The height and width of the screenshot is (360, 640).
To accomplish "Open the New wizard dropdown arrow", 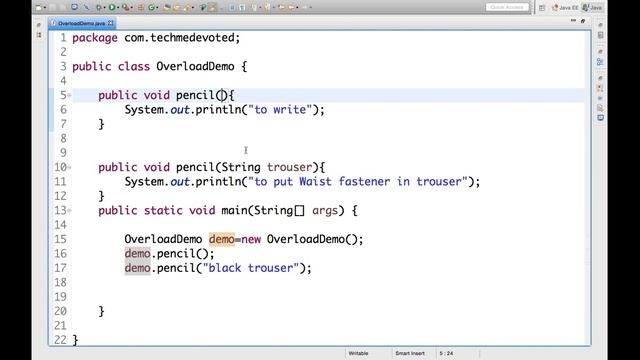I will pyautogui.click(x=45, y=7).
